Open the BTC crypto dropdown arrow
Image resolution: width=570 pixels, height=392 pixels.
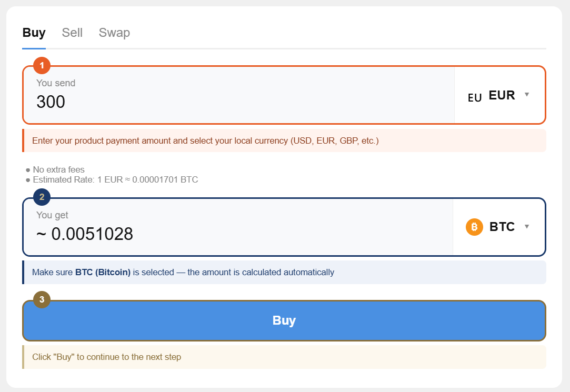pyautogui.click(x=527, y=226)
